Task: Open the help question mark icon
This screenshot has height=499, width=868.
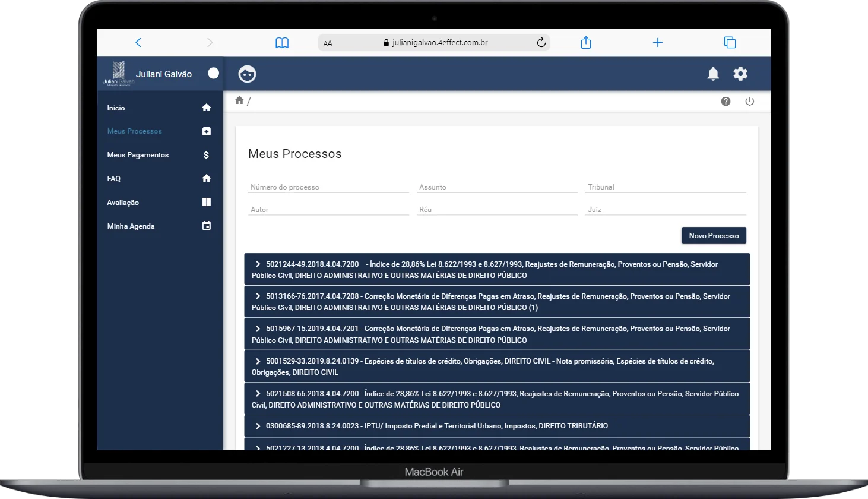Action: [726, 101]
